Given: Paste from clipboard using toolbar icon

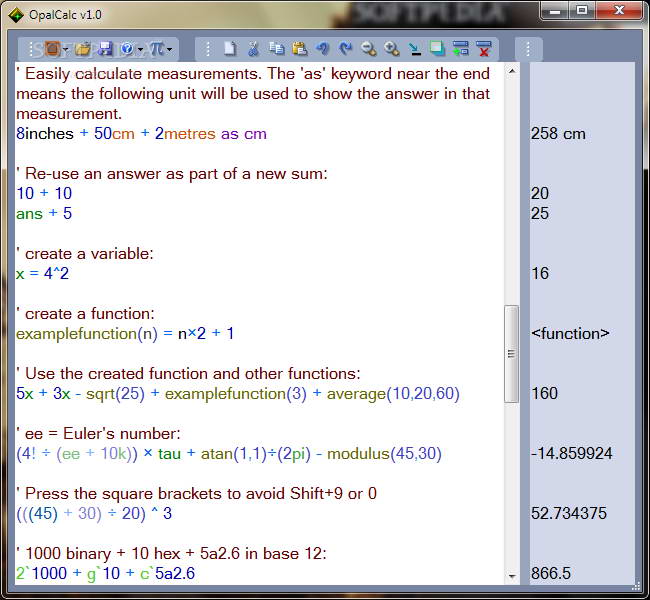Looking at the screenshot, I should 299,49.
